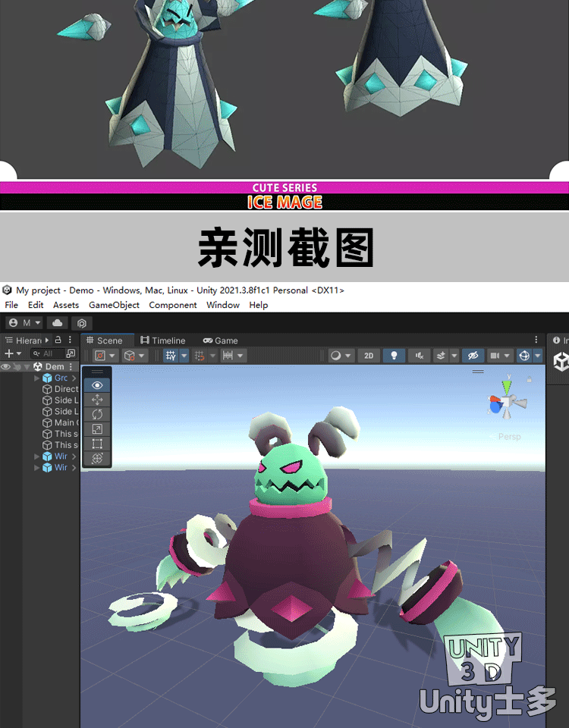This screenshot has width=569, height=728.
Task: Toggle scene audio mute button
Action: [x=419, y=356]
